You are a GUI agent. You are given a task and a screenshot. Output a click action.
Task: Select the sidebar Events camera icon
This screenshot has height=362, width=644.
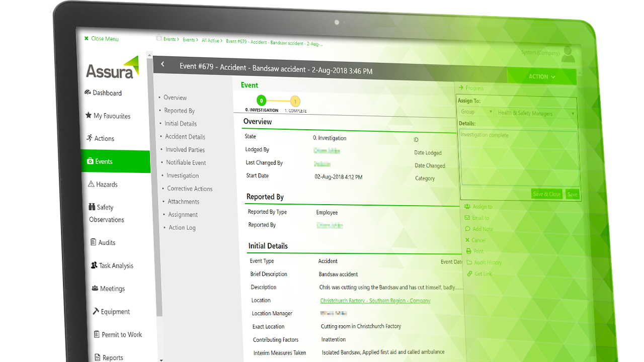click(90, 161)
